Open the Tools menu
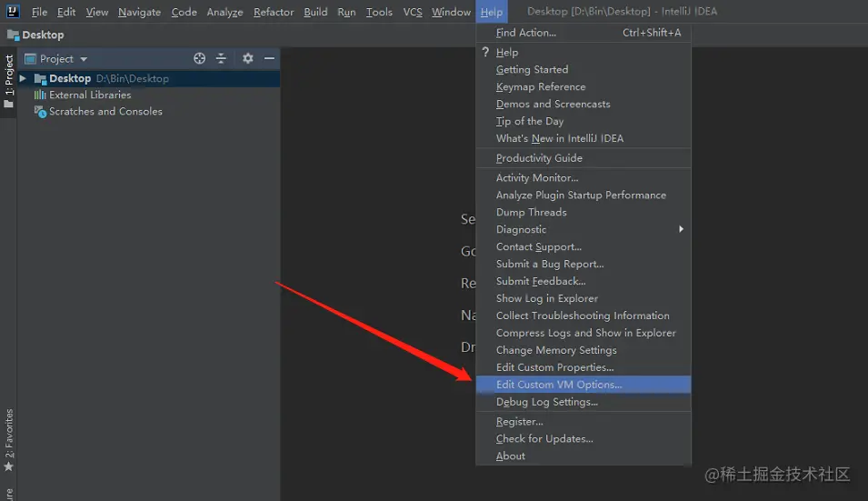Viewport: 868px width, 501px height. [x=379, y=12]
